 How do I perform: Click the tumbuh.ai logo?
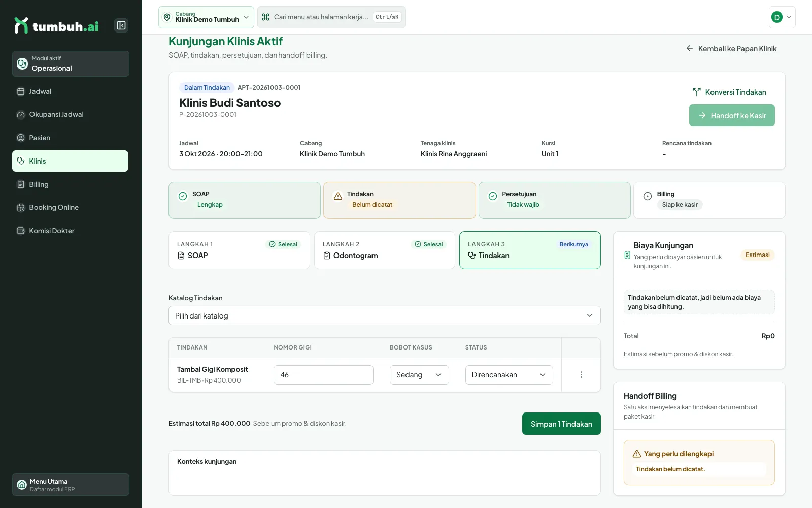pos(56,26)
